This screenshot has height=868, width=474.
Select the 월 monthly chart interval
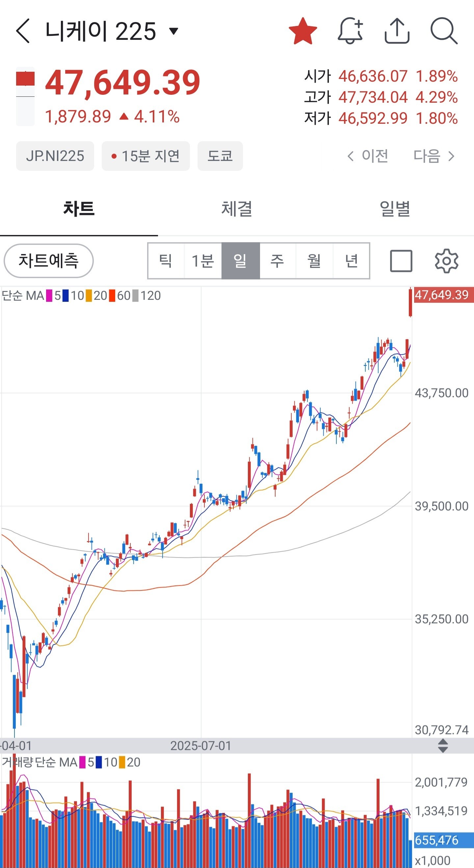click(x=314, y=261)
